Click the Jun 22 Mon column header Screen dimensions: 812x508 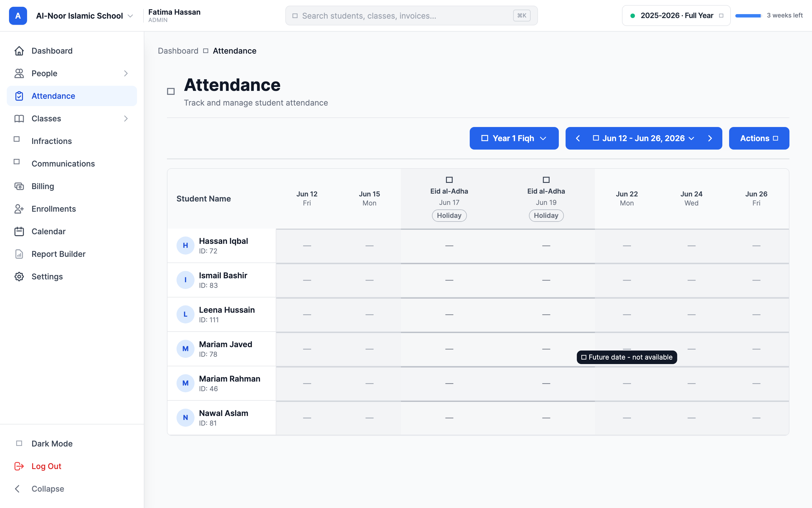coord(627,198)
